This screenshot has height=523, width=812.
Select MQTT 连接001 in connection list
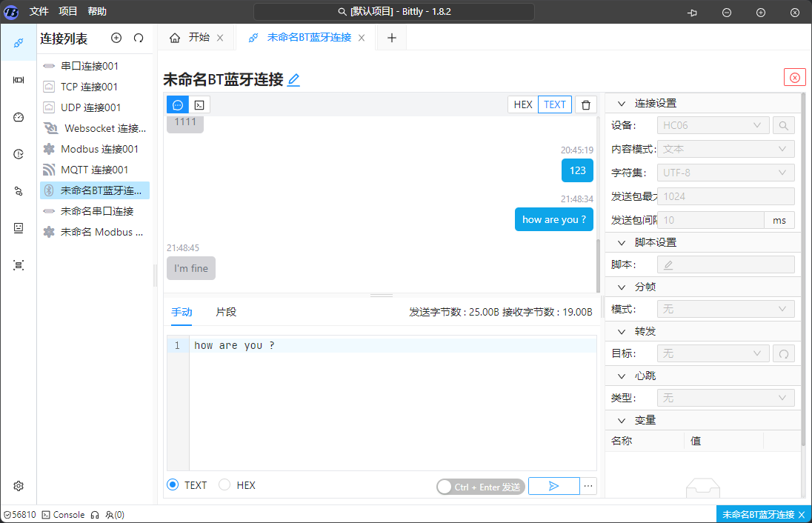coord(94,170)
